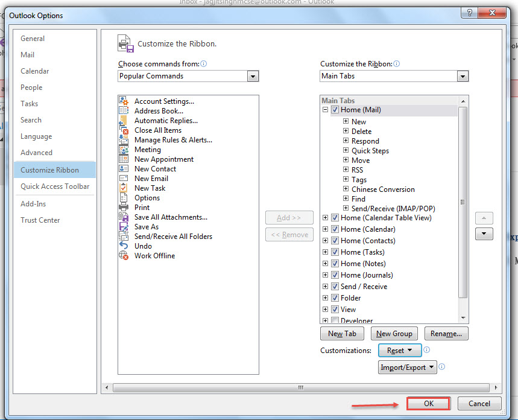This screenshot has width=518, height=420.
Task: Uncheck the Home (Calendar) checkbox
Action: (x=335, y=229)
